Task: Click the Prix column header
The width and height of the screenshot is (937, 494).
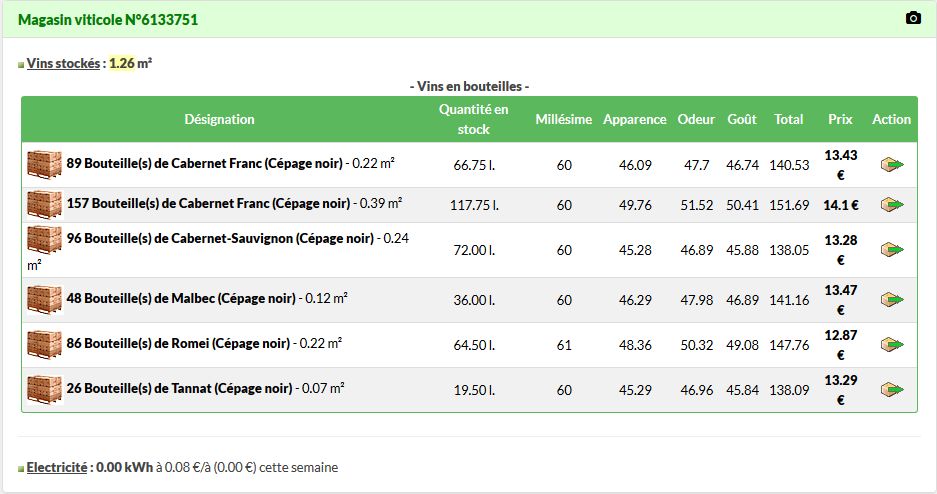Action: pyautogui.click(x=840, y=119)
